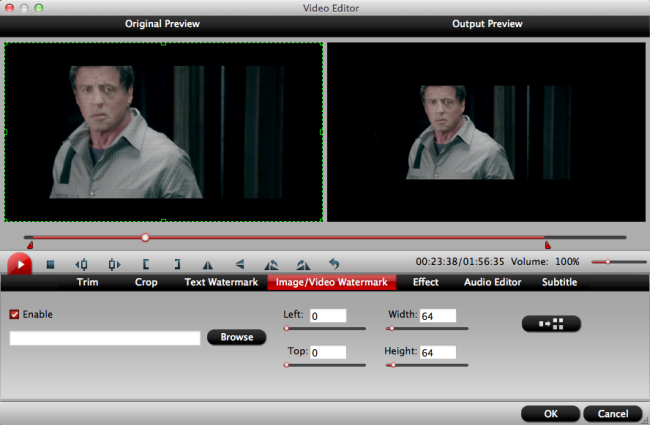Click the Original Preview video frame
Screen dimensions: 650x425
pyautogui.click(x=163, y=132)
